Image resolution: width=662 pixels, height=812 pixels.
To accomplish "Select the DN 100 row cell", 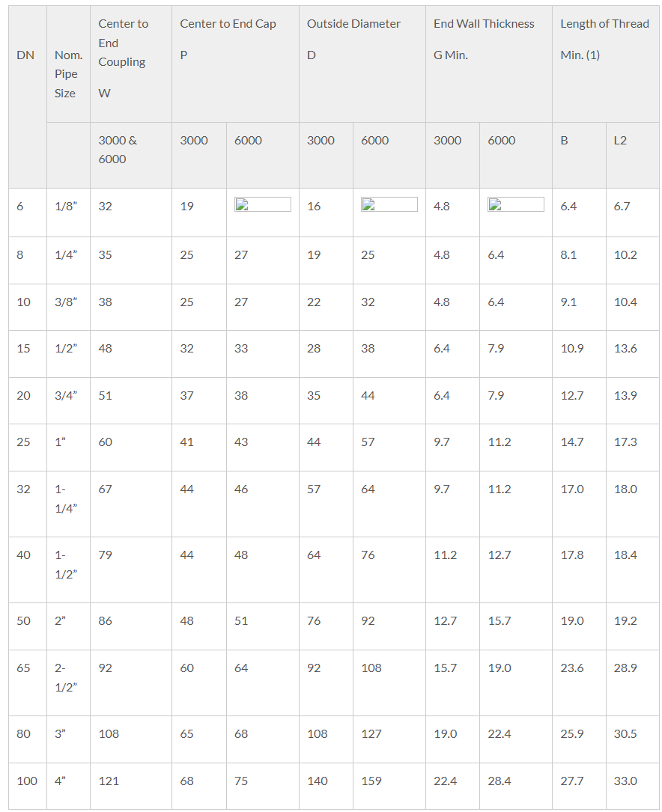I will coord(28,786).
